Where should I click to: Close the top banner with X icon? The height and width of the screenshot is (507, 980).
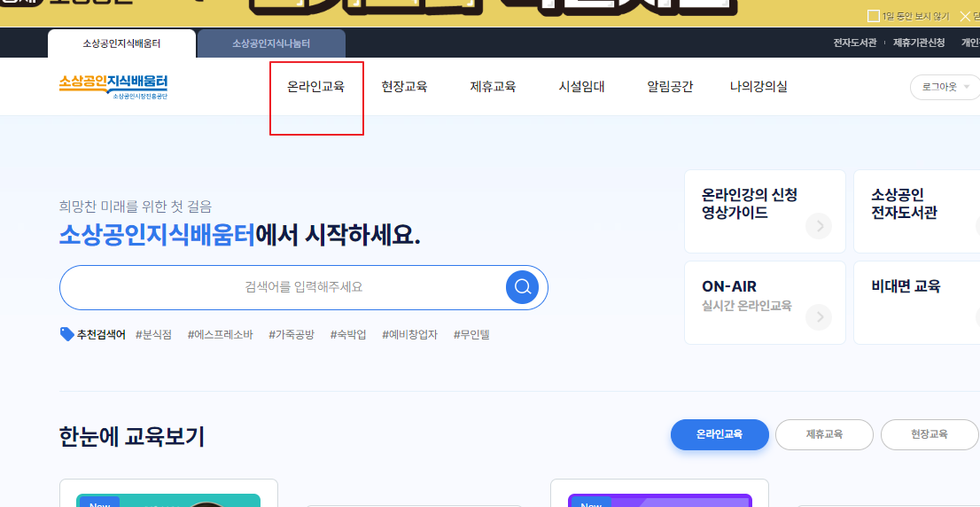pyautogui.click(x=964, y=16)
